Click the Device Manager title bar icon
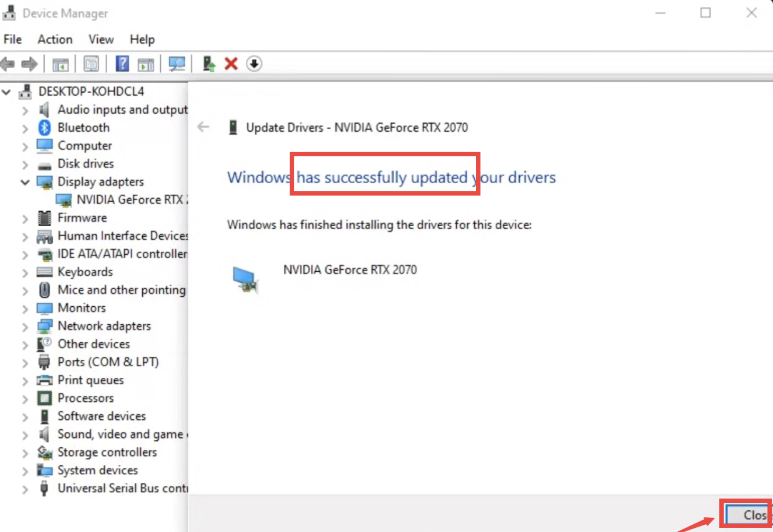Image resolution: width=773 pixels, height=532 pixels. [x=9, y=13]
